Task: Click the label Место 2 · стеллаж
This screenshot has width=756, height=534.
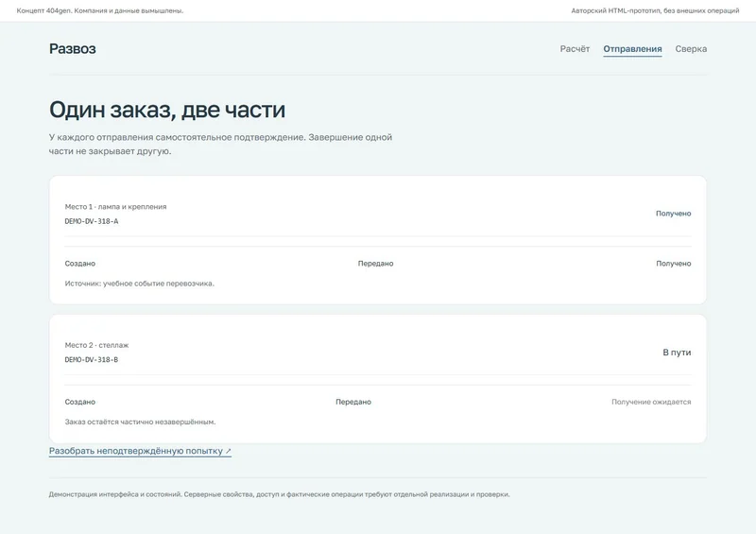Action: [x=97, y=345]
